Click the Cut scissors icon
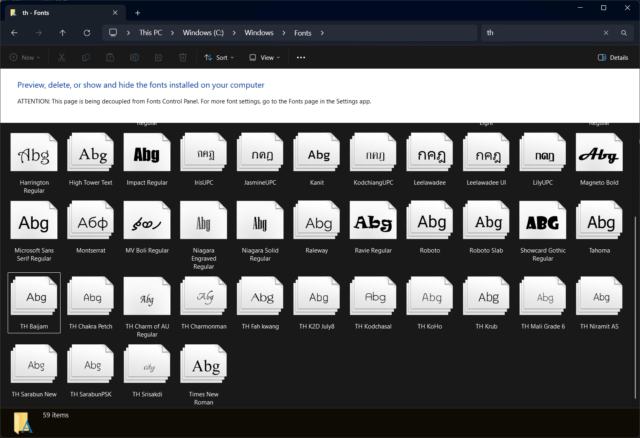 point(62,58)
